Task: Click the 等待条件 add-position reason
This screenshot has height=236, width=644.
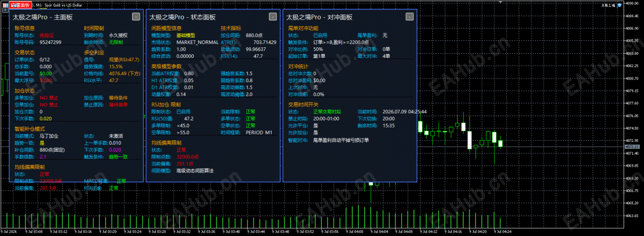Action: pos(118,98)
